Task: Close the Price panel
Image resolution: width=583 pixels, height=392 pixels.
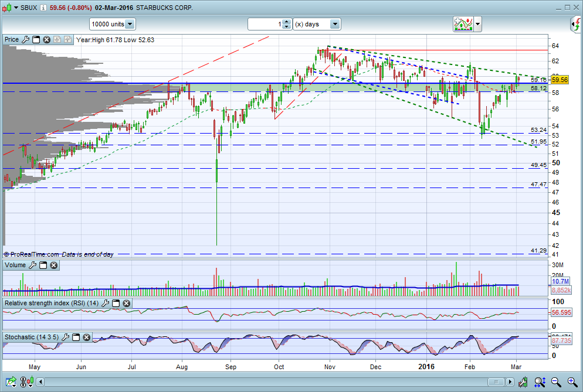Action: [x=46, y=39]
